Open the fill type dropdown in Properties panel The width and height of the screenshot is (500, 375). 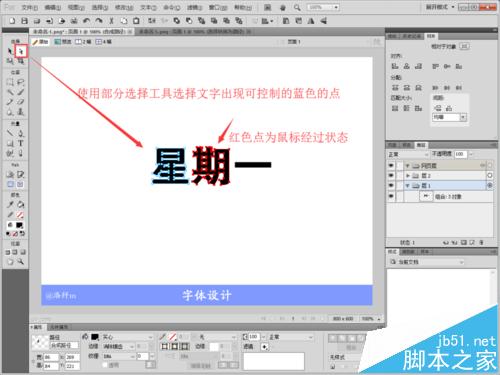pyautogui.click(x=127, y=337)
